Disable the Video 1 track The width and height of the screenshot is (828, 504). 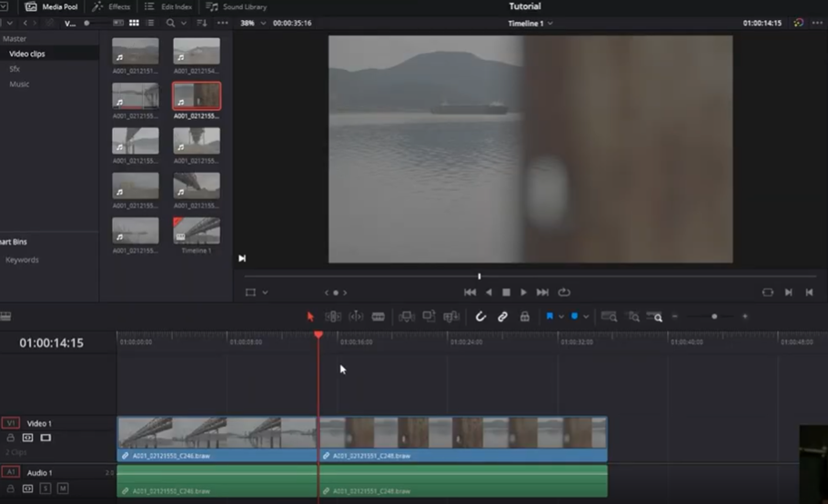(x=45, y=438)
